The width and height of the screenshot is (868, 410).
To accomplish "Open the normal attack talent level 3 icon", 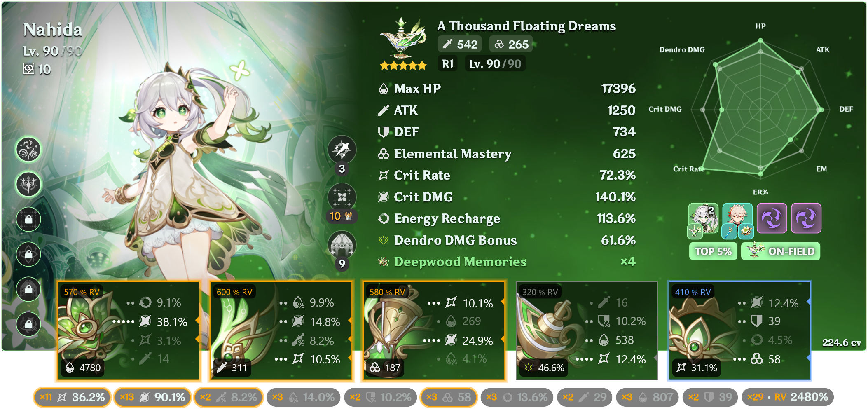I will click(x=342, y=150).
